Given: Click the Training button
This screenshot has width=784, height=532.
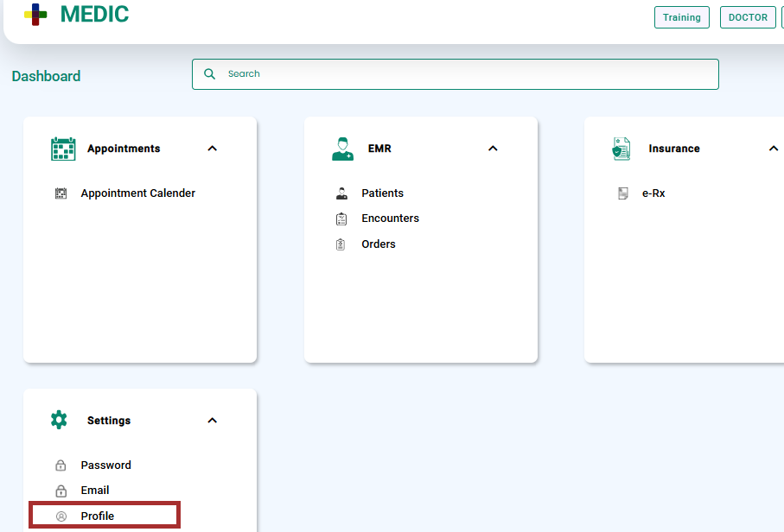Looking at the screenshot, I should (682, 17).
